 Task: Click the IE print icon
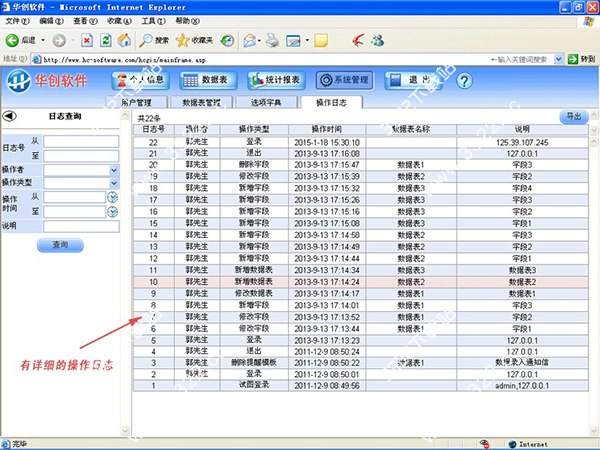(x=272, y=40)
